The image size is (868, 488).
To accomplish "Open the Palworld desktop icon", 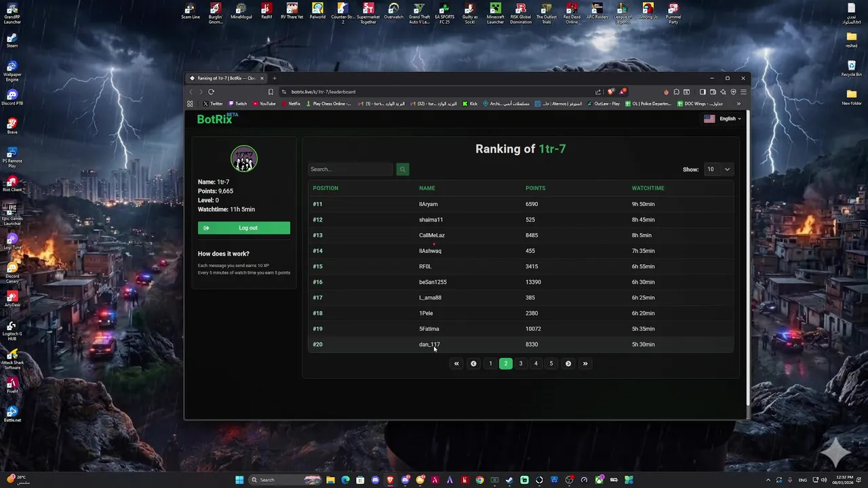I will [x=317, y=12].
